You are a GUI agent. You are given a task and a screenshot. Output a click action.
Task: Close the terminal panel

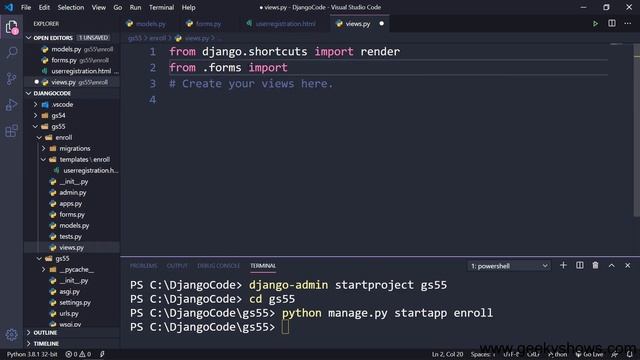coord(627,265)
